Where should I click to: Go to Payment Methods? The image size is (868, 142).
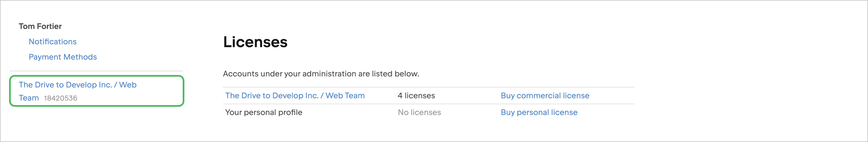coord(63,57)
